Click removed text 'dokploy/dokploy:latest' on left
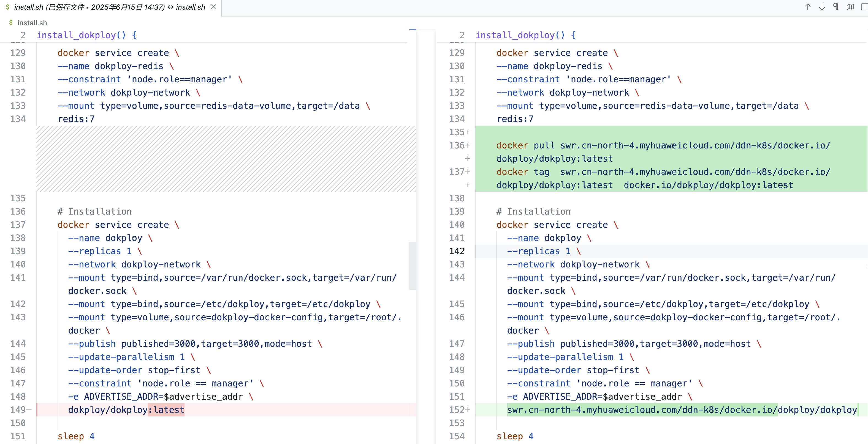The width and height of the screenshot is (868, 444). 126,410
